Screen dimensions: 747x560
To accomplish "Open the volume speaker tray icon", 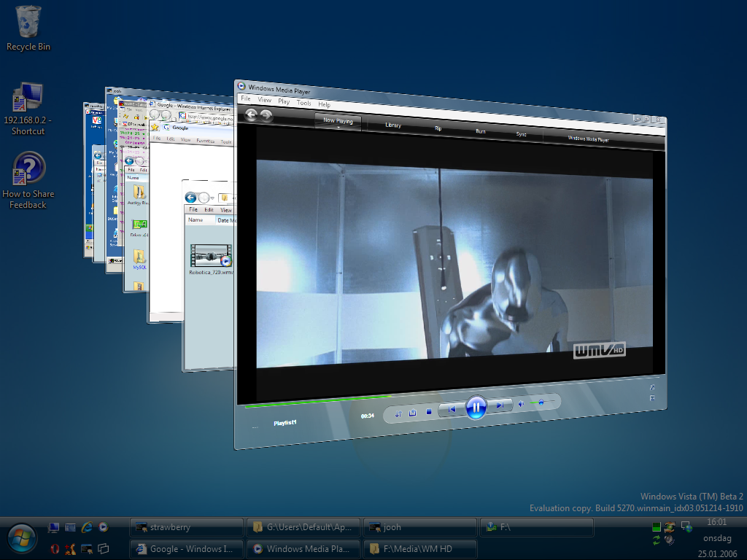I will [670, 540].
